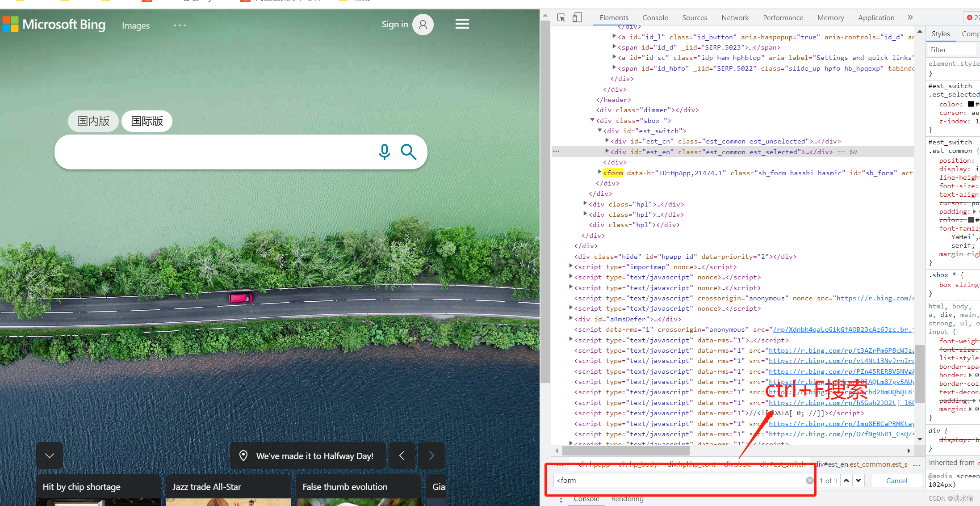Click the previous carousel arrow
980x506 pixels.
coord(400,455)
